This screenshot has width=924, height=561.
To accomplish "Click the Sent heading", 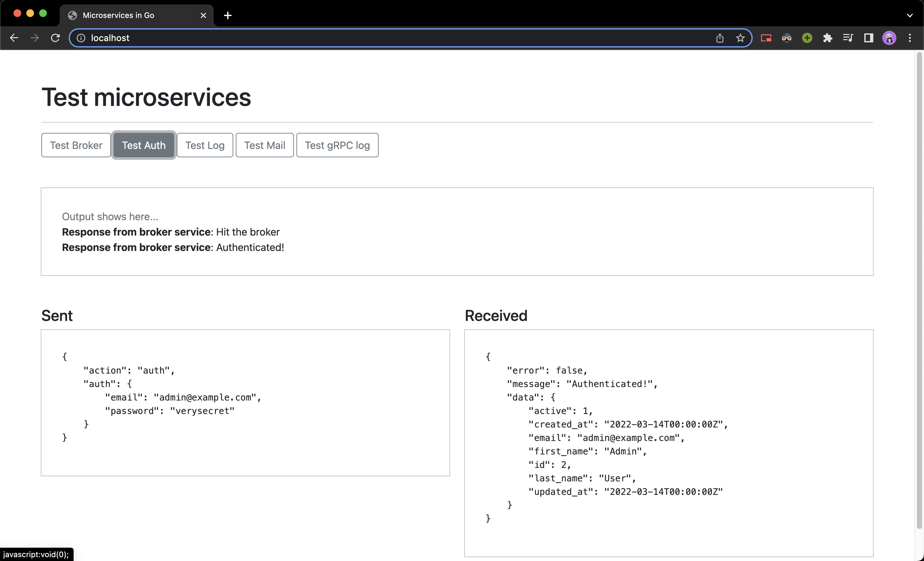I will 57,316.
